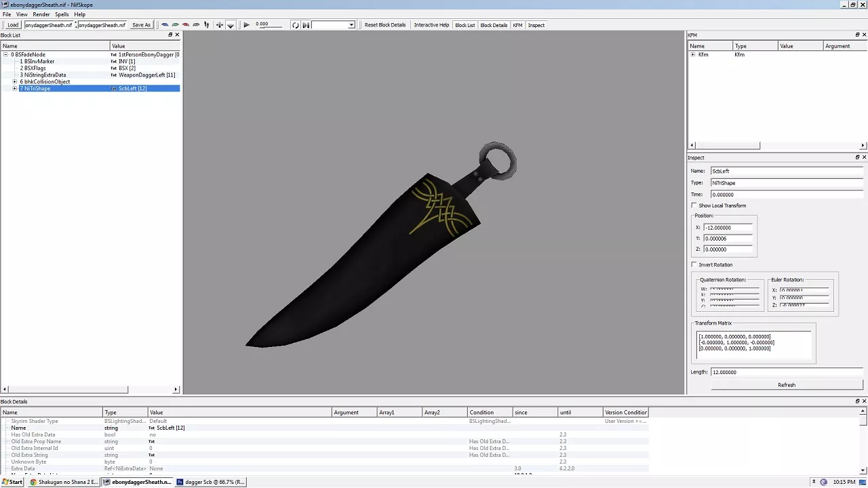The width and height of the screenshot is (868, 488).
Task: Click the taskbar clock
Action: [x=844, y=482]
